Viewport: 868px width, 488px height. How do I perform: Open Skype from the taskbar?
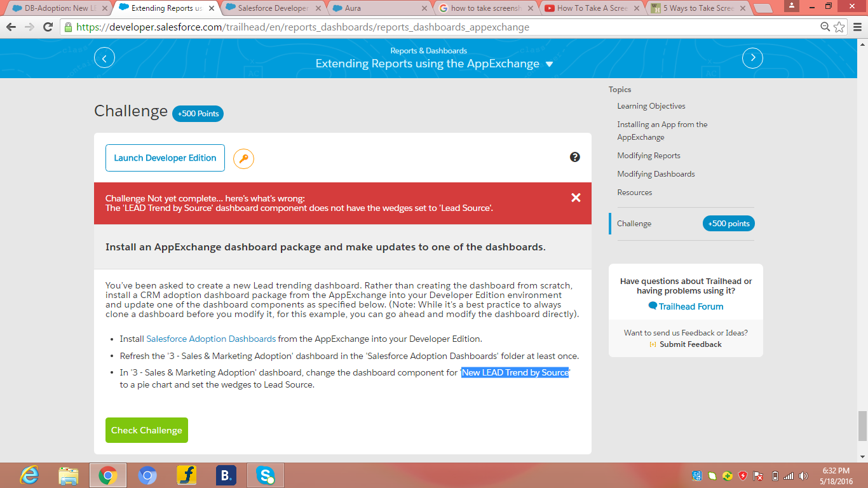[x=266, y=475]
